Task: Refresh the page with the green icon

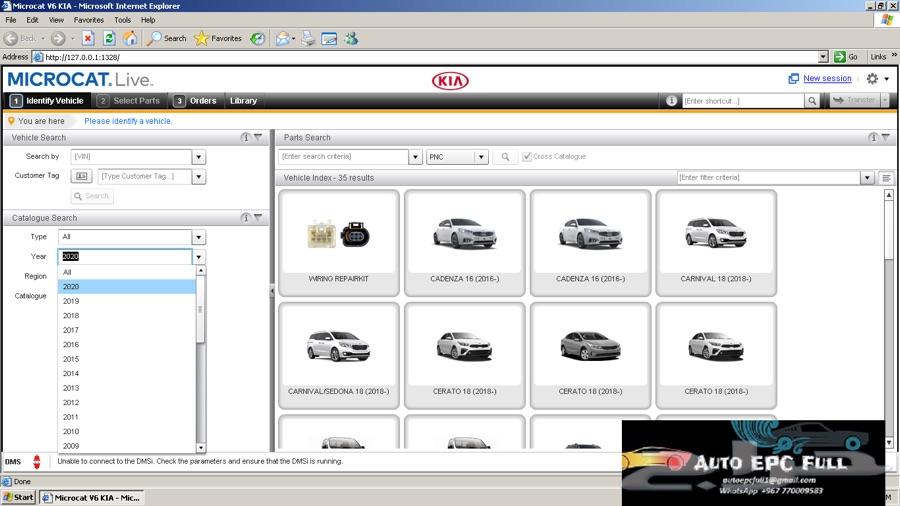Action: click(x=109, y=38)
